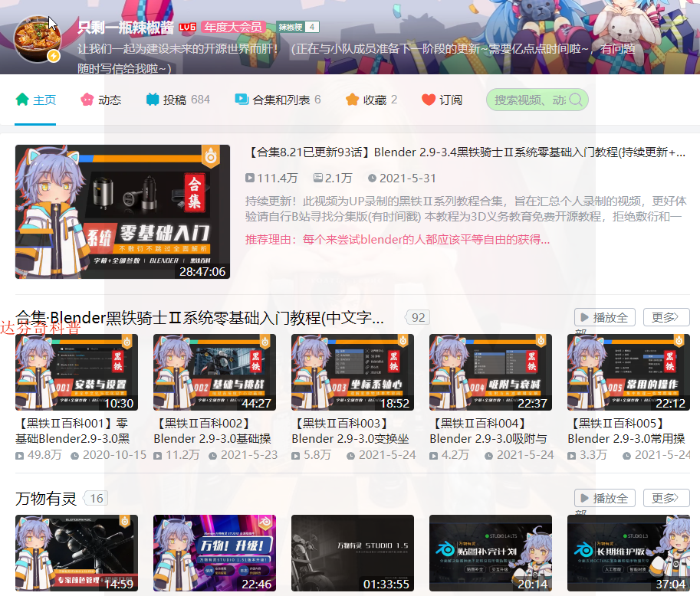This screenshot has height=596, width=700.
Task: Click 更多 for 万物有灵
Action: tap(666, 498)
